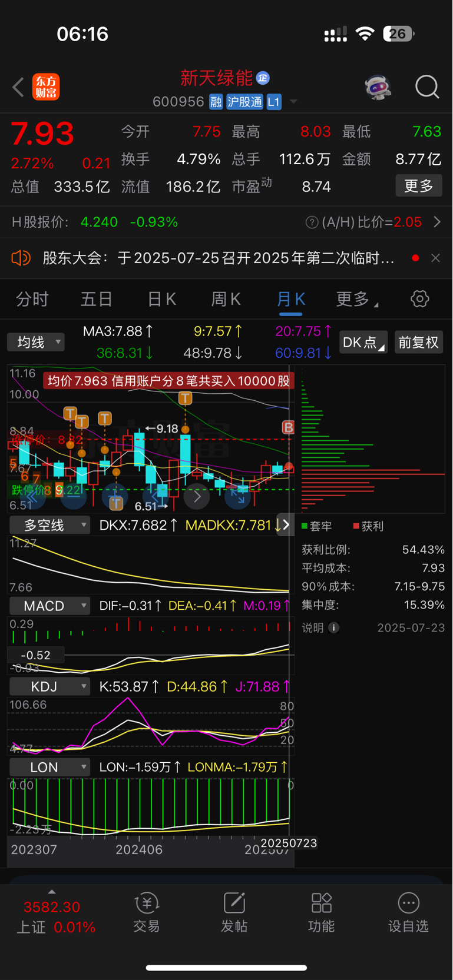Toggle the 前复权 price adjustment button
Image resolution: width=453 pixels, height=980 pixels.
(418, 343)
